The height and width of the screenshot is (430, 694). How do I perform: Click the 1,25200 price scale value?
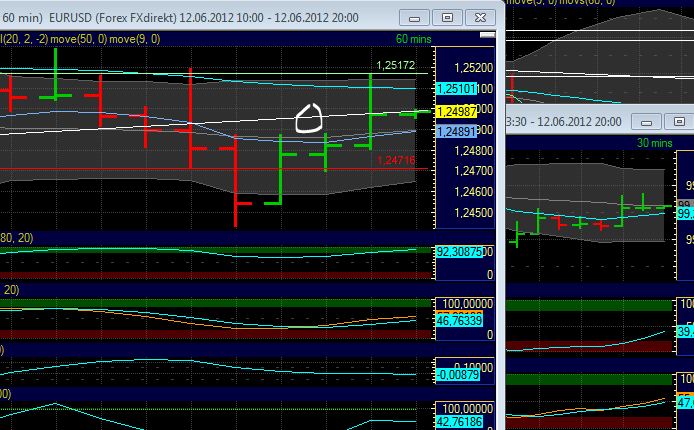[473, 68]
